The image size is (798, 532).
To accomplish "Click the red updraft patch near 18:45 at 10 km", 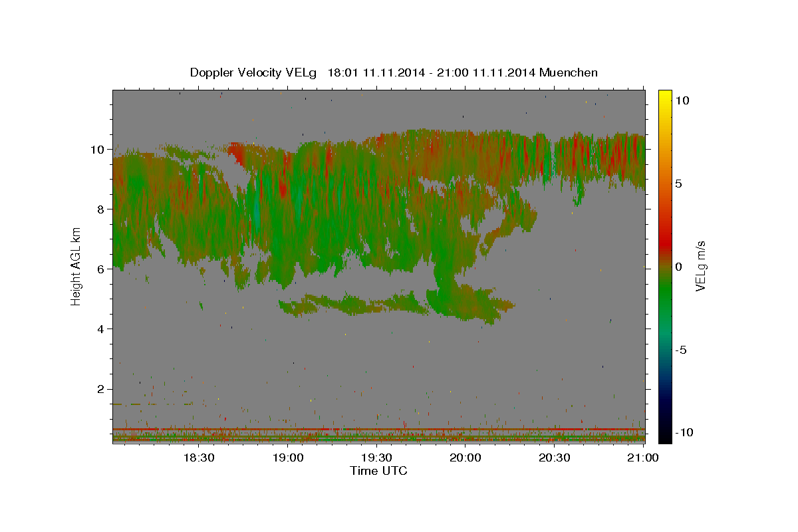I will click(x=237, y=153).
